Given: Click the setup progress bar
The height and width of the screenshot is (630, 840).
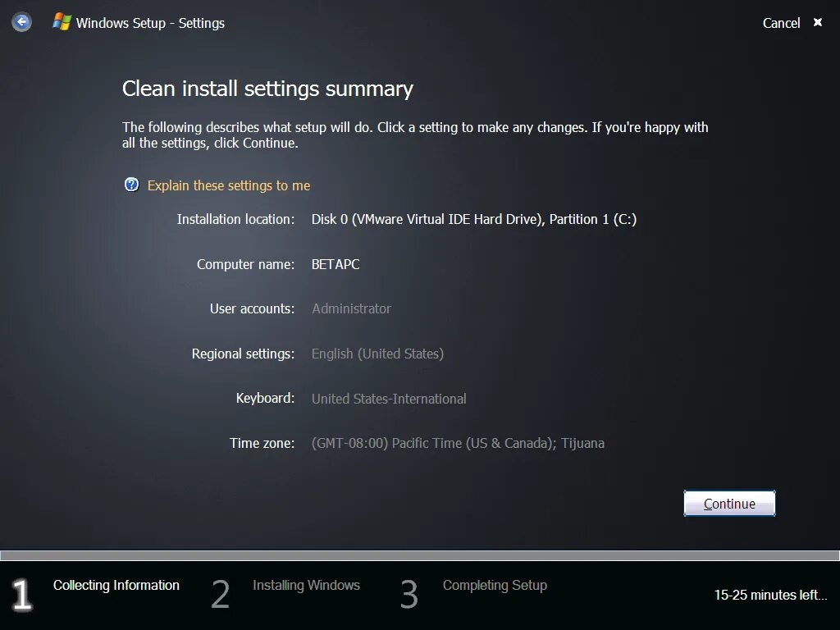Looking at the screenshot, I should (420, 555).
